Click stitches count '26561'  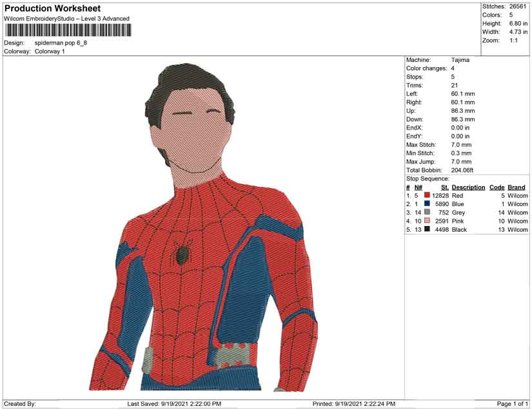pos(518,6)
